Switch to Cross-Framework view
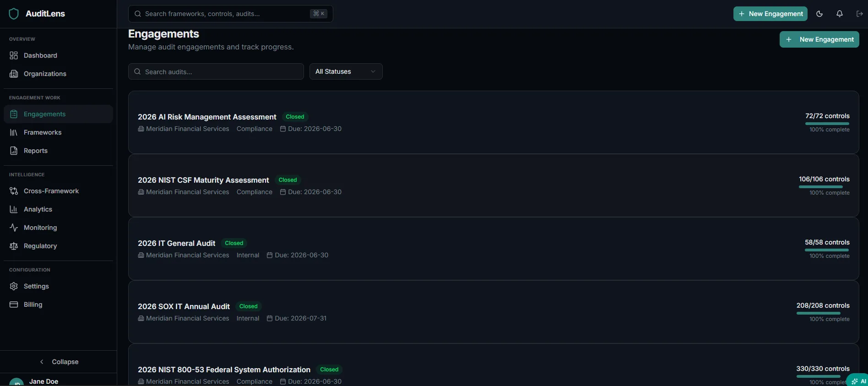Screen dimensions: 868x386 click(x=58, y=191)
